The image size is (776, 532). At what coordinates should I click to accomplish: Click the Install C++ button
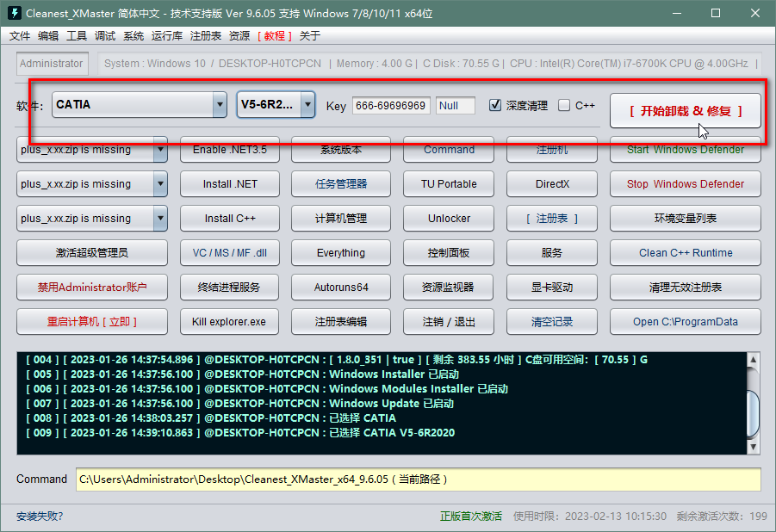pyautogui.click(x=230, y=219)
